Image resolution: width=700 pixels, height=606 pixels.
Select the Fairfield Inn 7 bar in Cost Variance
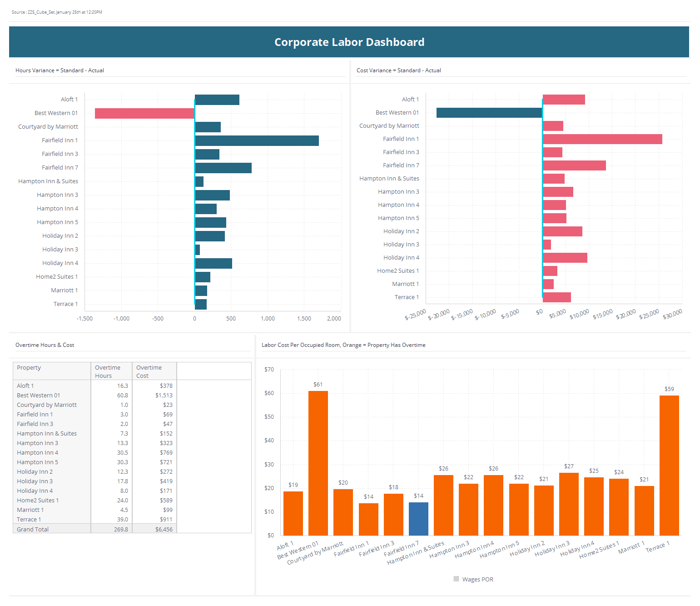[x=574, y=165]
